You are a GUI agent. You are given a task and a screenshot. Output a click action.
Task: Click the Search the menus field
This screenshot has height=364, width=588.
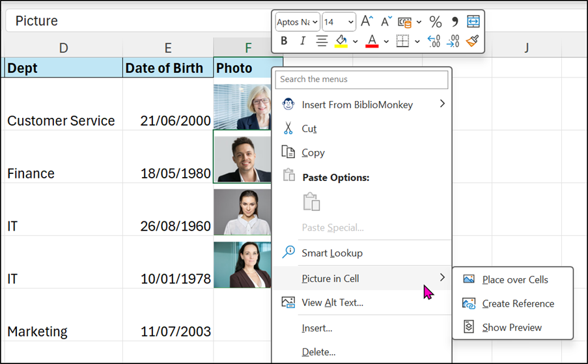pyautogui.click(x=361, y=79)
